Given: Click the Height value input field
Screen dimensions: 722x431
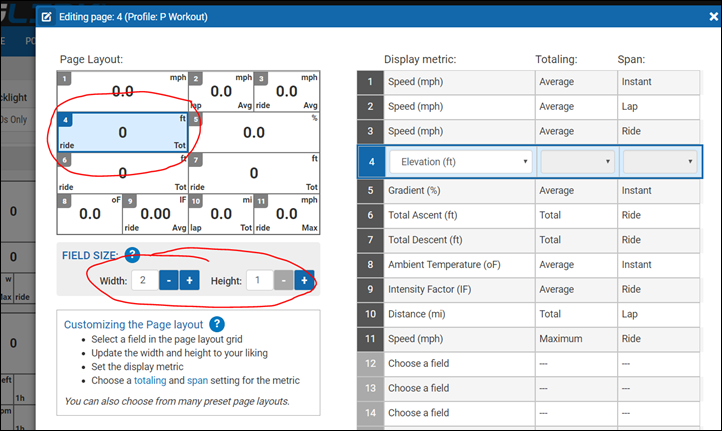Looking at the screenshot, I should [258, 281].
